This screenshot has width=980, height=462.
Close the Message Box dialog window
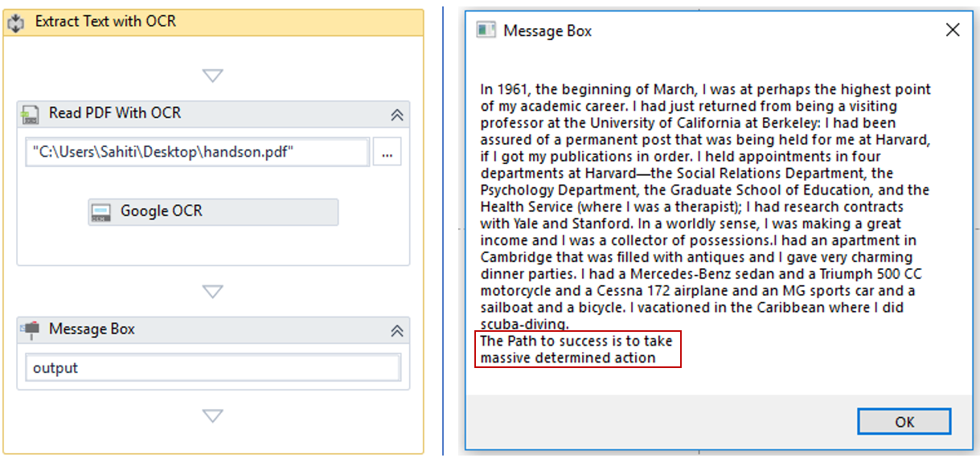[x=953, y=31]
